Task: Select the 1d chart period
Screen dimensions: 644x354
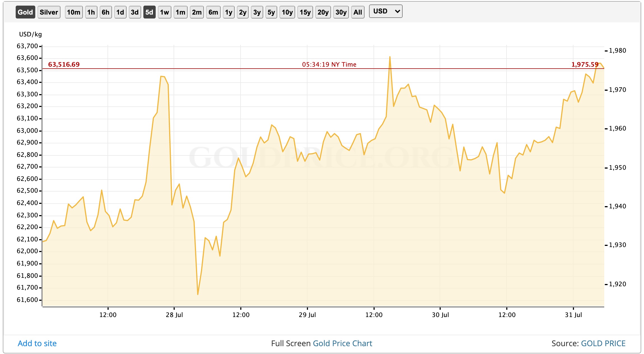Action: 120,12
